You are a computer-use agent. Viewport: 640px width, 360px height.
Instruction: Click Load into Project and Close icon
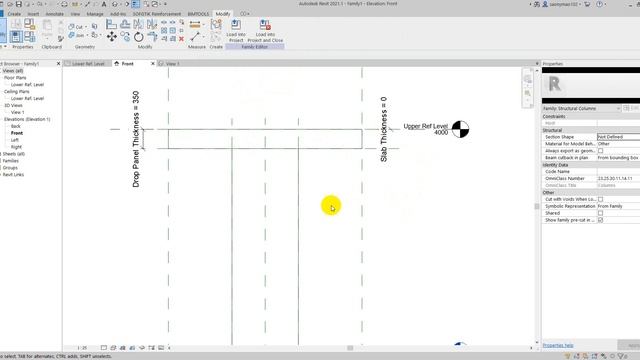[x=265, y=24]
